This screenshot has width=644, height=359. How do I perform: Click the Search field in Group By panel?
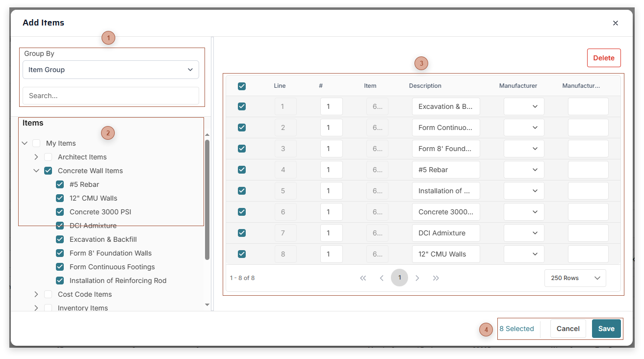pos(110,96)
